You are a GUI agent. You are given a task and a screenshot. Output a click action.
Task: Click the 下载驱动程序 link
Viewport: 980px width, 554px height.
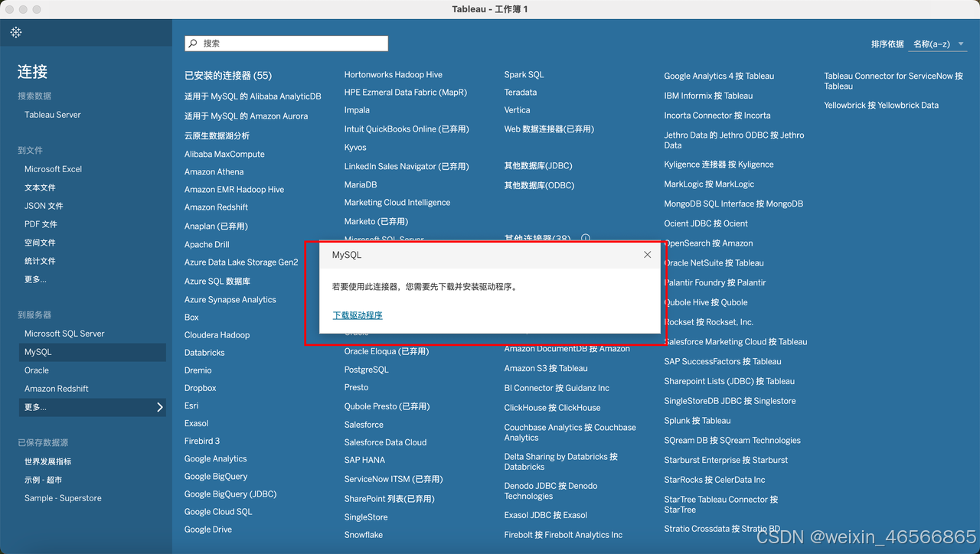point(358,315)
